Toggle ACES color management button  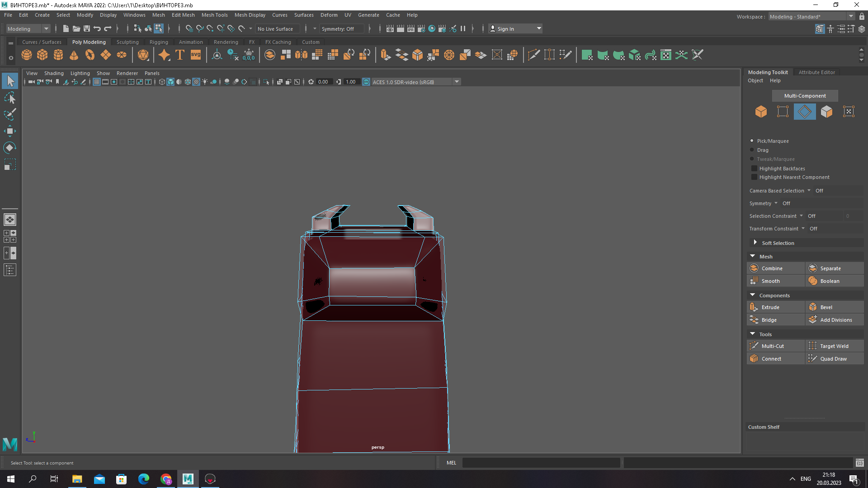click(366, 82)
